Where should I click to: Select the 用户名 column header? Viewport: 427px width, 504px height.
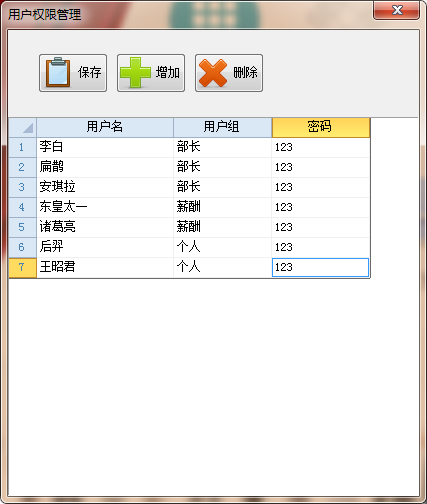point(105,127)
